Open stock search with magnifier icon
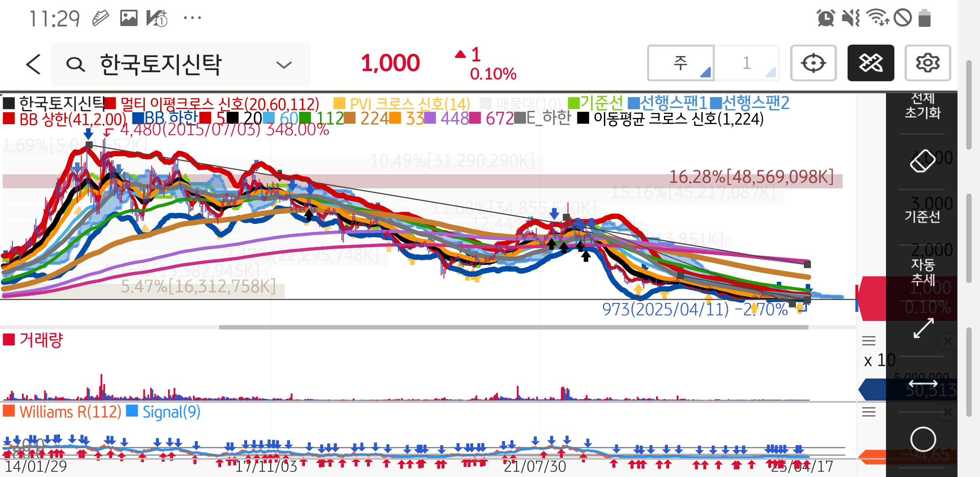 pos(75,64)
